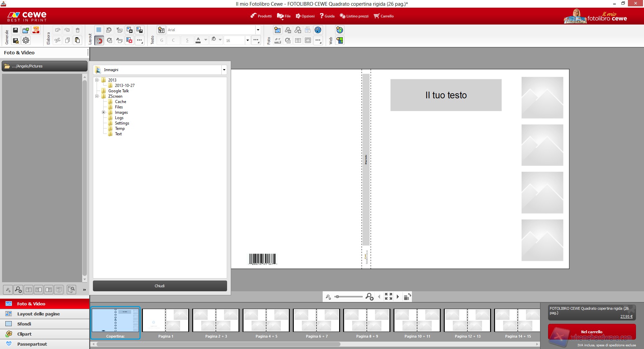Screen dimensions: 644x349
Task: Expand the Images folder in tree
Action: point(104,112)
